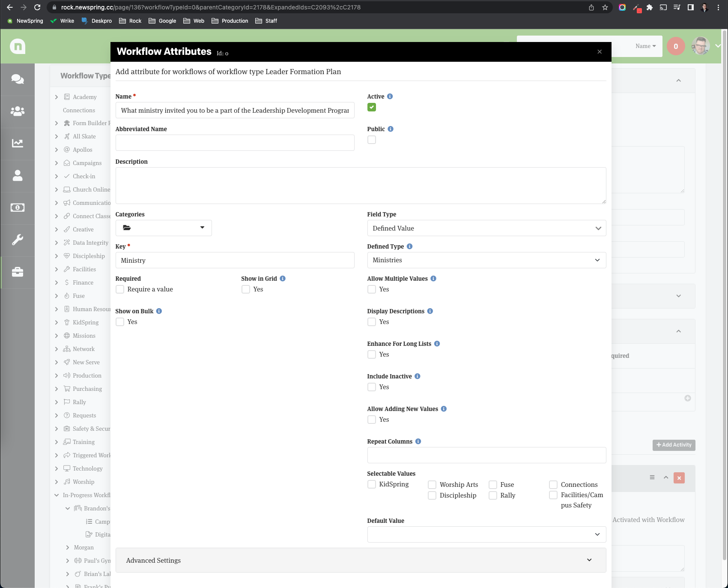Open the Field Type dropdown
This screenshot has height=588, width=728.
(486, 228)
